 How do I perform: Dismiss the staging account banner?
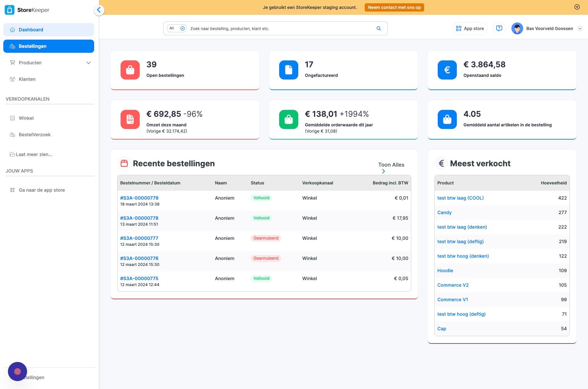[577, 7]
